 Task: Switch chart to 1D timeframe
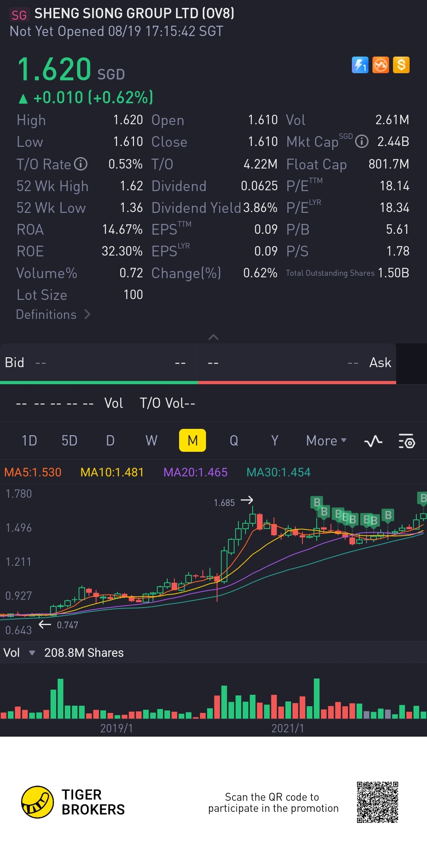pyautogui.click(x=29, y=440)
